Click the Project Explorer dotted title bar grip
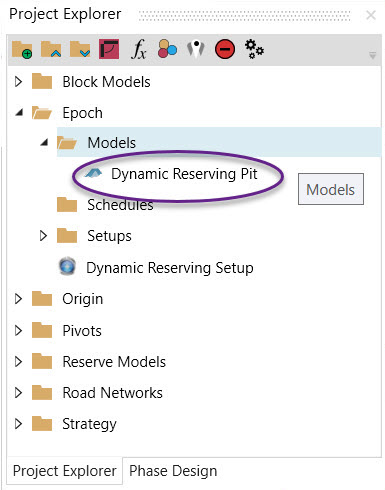385x490 pixels. (244, 15)
